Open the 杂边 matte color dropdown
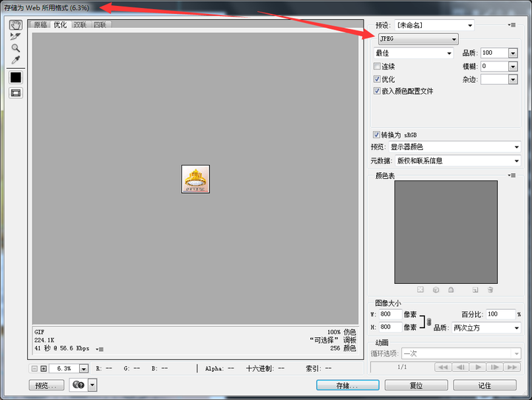Screen dimensions: 532x400 point(513,80)
